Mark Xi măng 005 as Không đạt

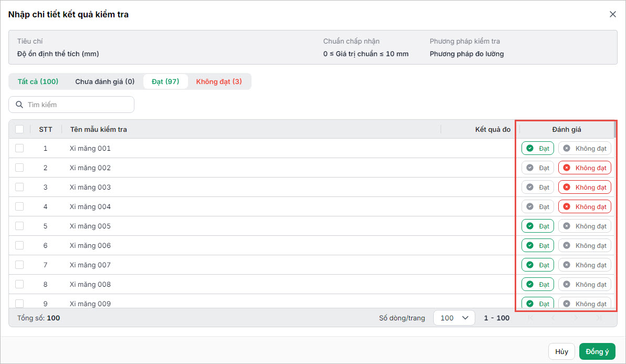coord(585,226)
